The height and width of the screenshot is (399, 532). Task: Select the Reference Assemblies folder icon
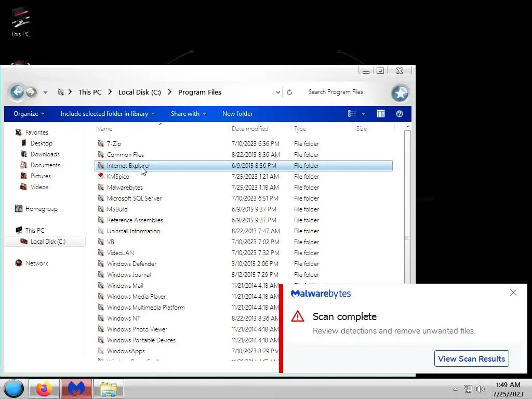click(101, 220)
